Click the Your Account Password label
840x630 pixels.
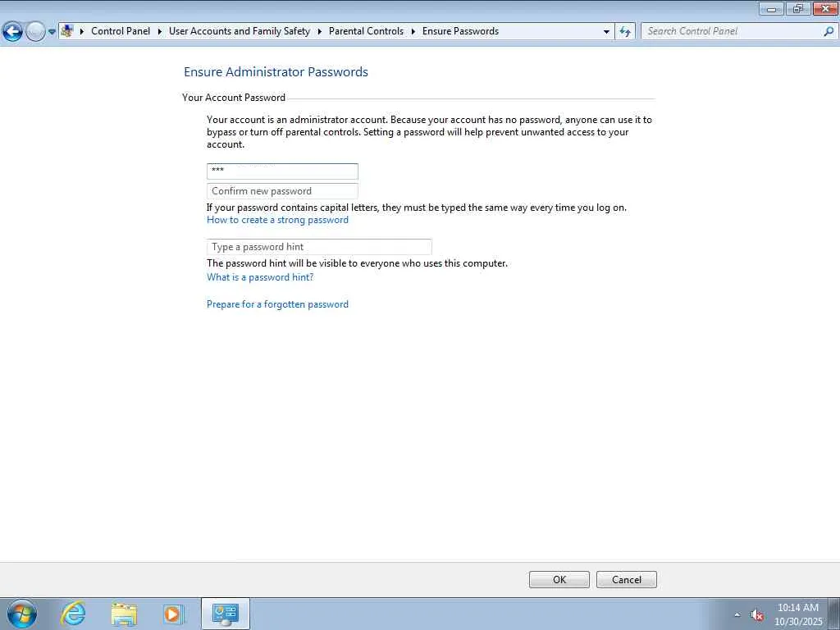(234, 98)
